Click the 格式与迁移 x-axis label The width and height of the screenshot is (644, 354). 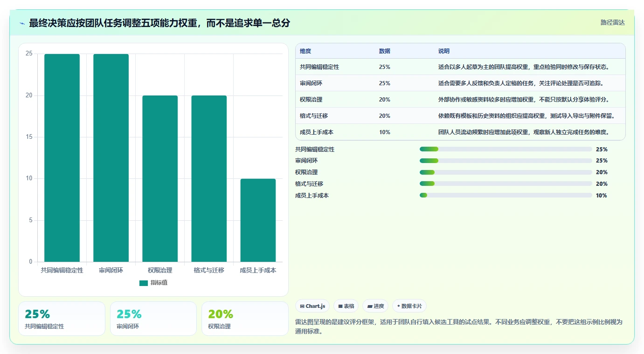pyautogui.click(x=209, y=270)
